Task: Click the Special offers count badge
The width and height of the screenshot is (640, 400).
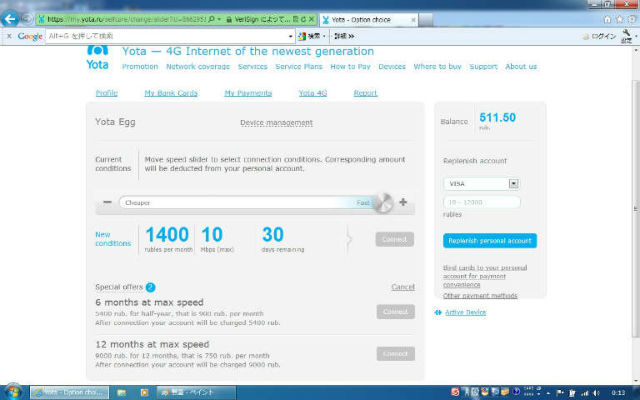Action: pos(150,287)
